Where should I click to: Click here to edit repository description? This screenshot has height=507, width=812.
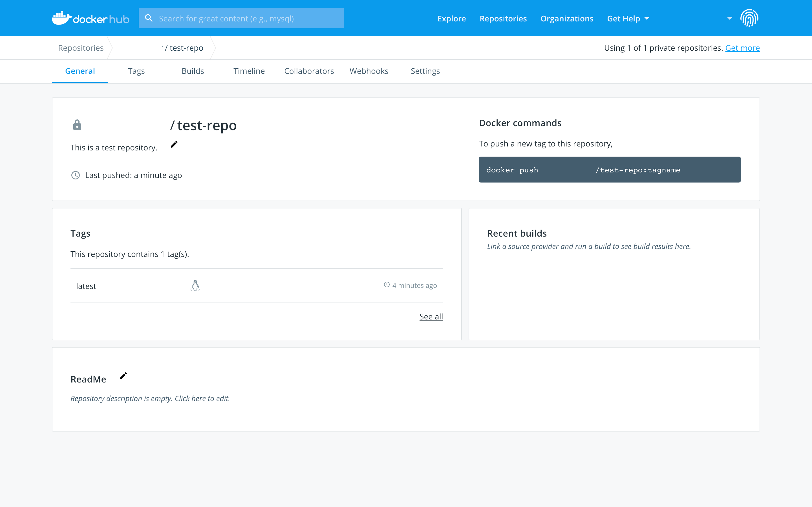pyautogui.click(x=198, y=398)
